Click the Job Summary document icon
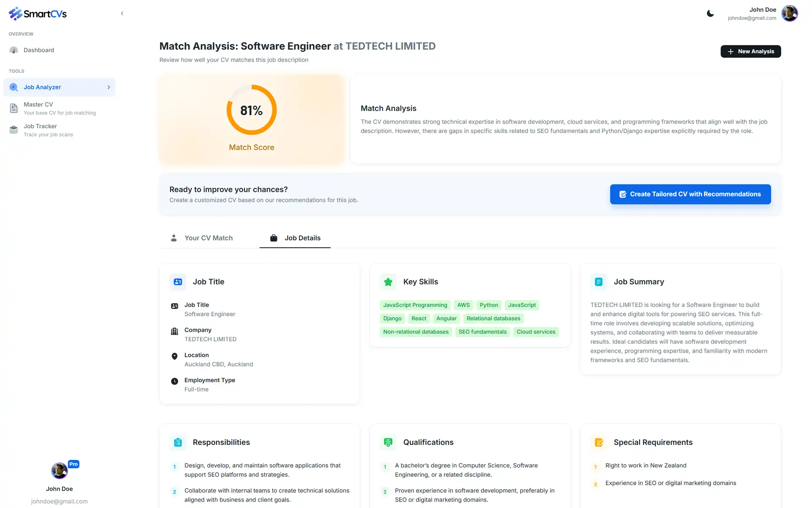Image resolution: width=812 pixels, height=508 pixels. [599, 282]
